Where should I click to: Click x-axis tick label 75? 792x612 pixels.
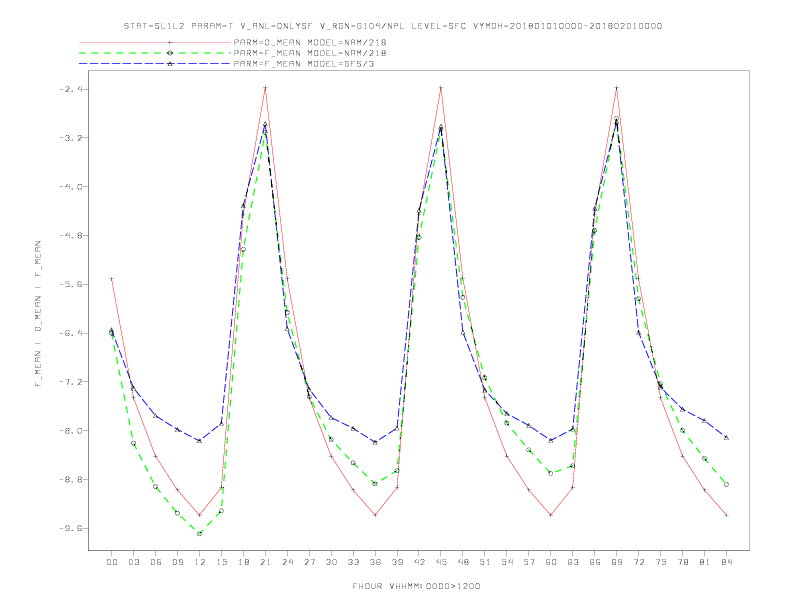tap(661, 562)
